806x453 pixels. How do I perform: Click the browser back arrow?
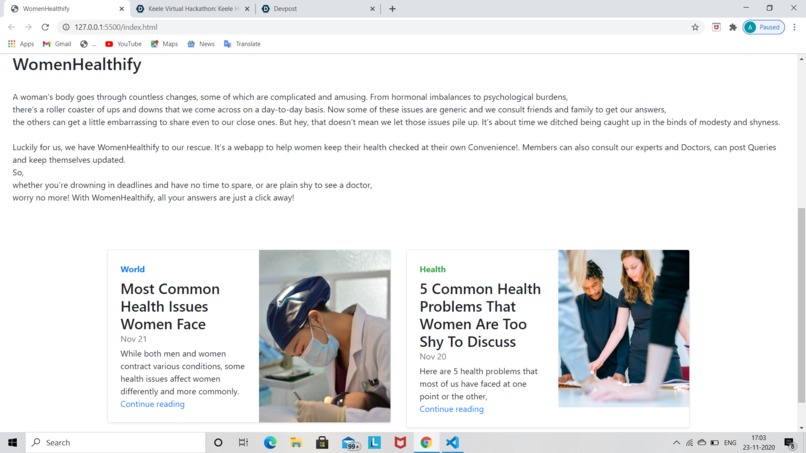pyautogui.click(x=11, y=27)
